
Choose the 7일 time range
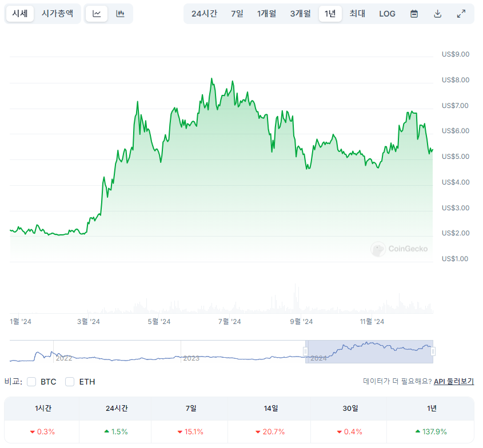(237, 14)
